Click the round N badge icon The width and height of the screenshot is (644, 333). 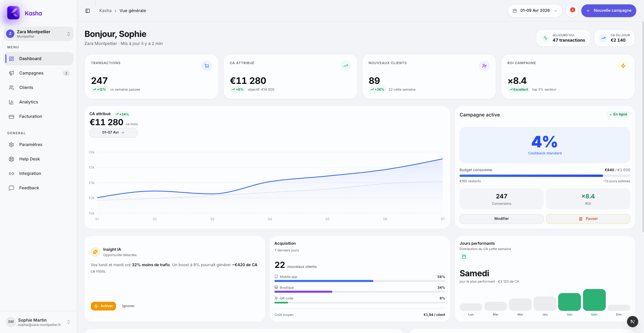pos(632,321)
